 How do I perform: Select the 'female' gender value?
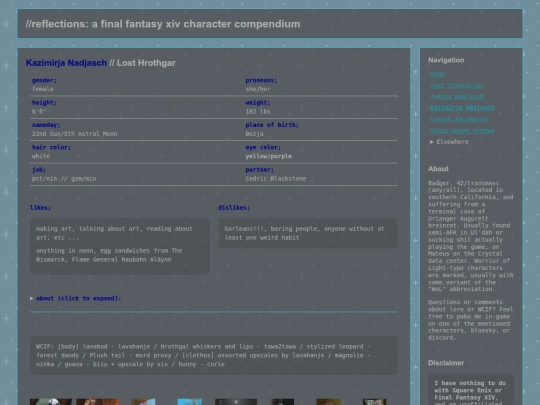tap(43, 89)
